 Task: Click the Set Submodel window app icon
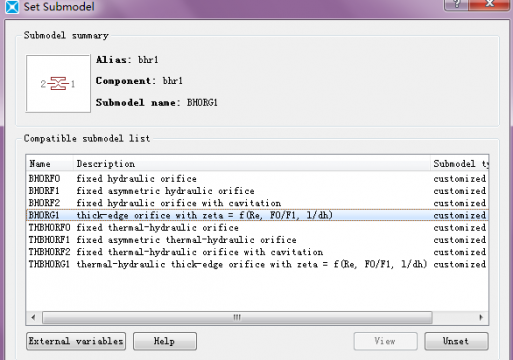pos(12,7)
